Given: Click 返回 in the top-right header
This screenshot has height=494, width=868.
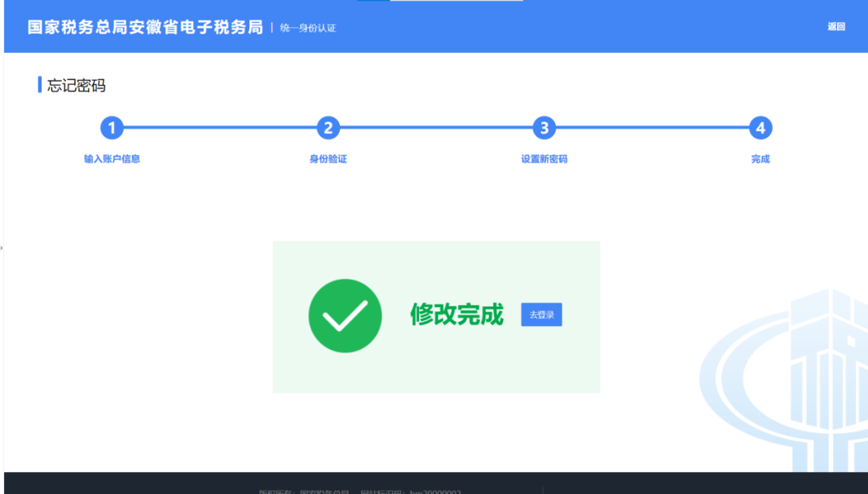Looking at the screenshot, I should (x=836, y=27).
